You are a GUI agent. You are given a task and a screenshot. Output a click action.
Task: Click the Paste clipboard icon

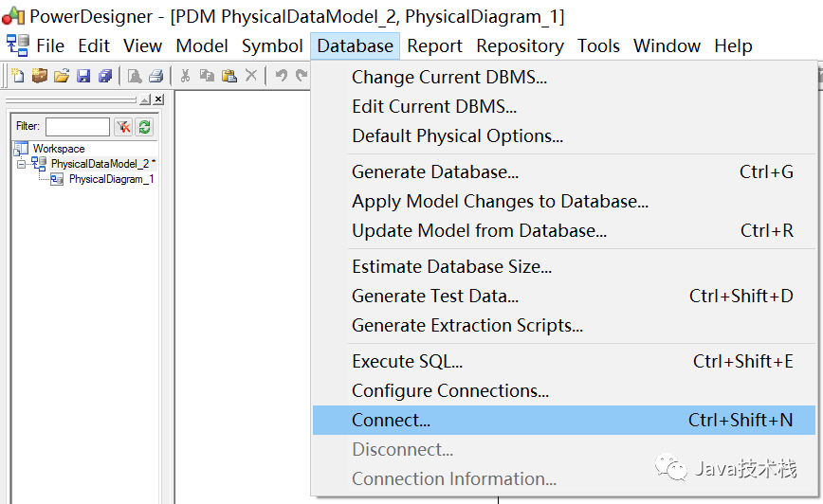pyautogui.click(x=229, y=76)
